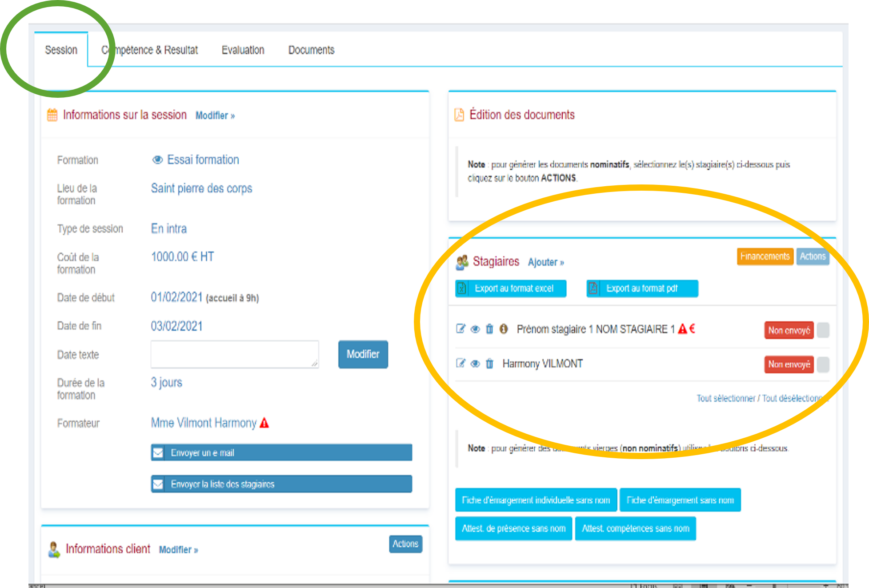Tick the checkbox for Prénom stagiaire 1

click(823, 330)
